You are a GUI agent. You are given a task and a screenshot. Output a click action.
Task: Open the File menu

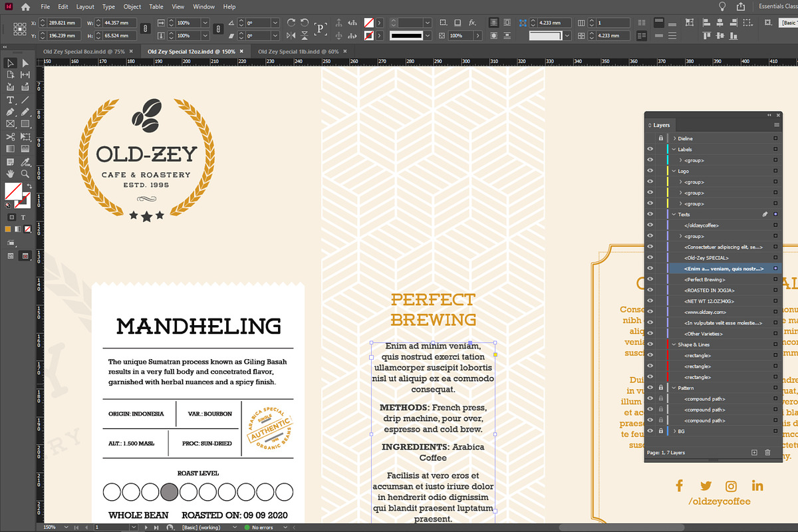[x=45, y=7]
